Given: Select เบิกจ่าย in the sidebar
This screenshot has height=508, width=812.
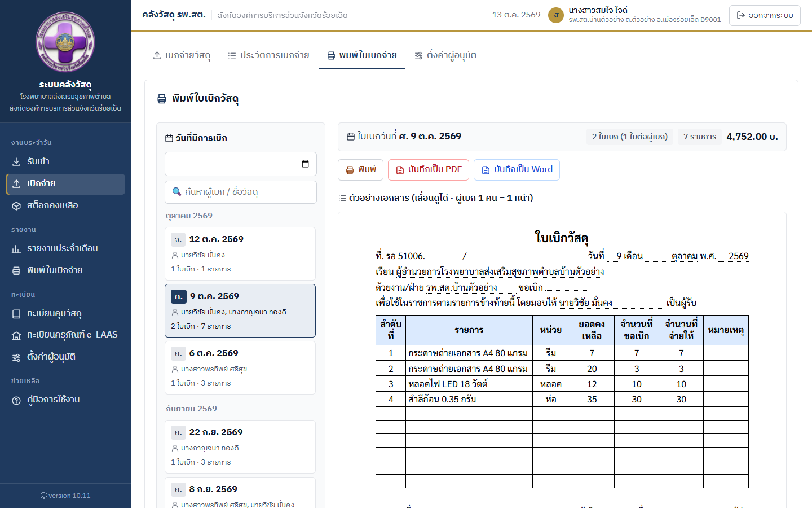Looking at the screenshot, I should pyautogui.click(x=65, y=184).
